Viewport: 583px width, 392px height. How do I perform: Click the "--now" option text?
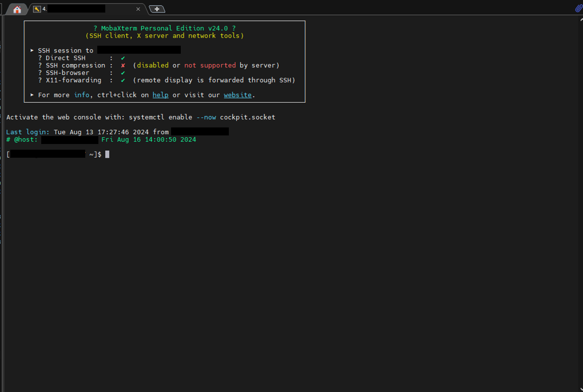point(206,117)
